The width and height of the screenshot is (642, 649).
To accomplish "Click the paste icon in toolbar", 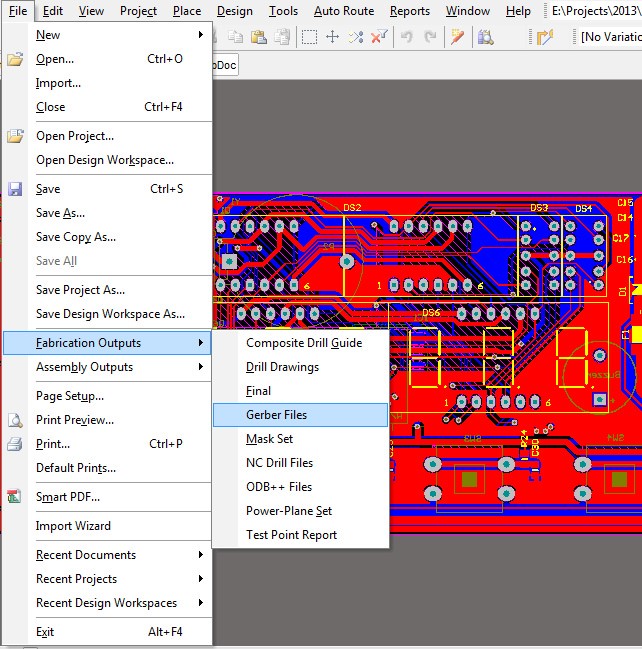I will coord(259,37).
